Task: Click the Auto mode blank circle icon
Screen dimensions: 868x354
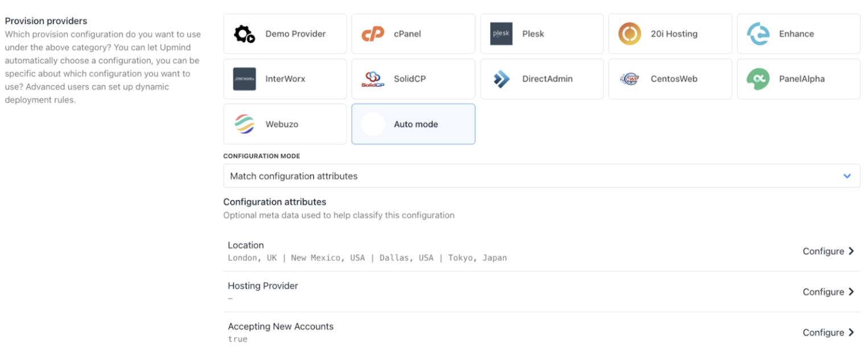Action: pos(373,124)
